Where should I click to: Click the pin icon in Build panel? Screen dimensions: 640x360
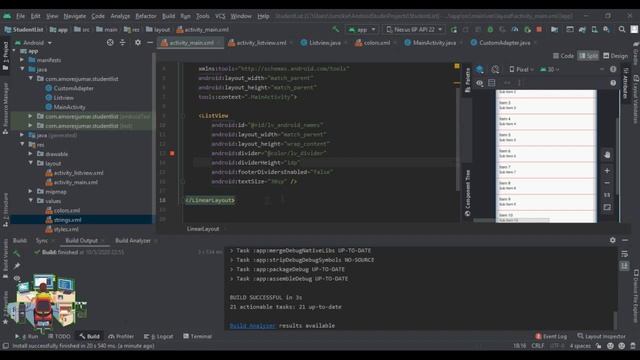[x=17, y=266]
